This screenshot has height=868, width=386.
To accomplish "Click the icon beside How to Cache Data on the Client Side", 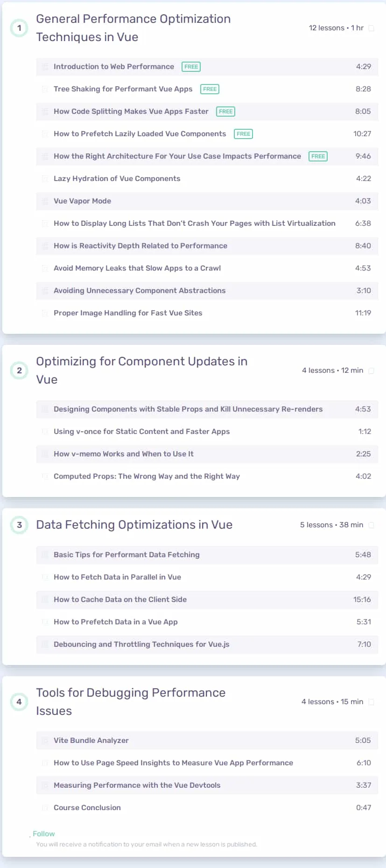I will click(x=45, y=600).
